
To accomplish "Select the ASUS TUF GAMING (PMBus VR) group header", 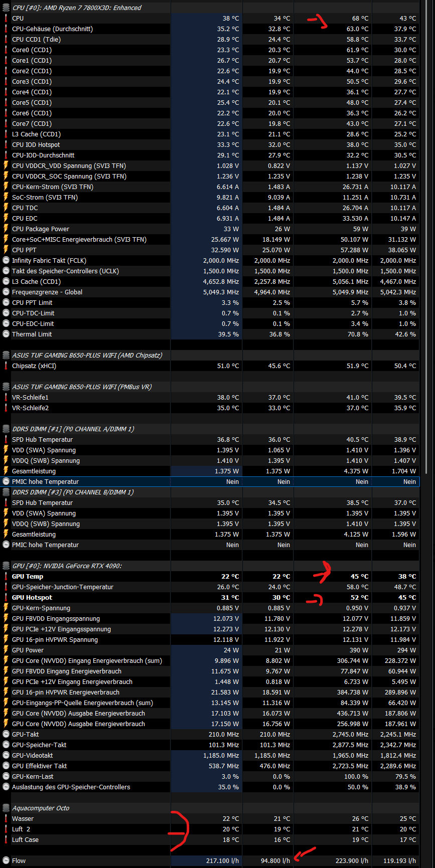I will click(210, 387).
